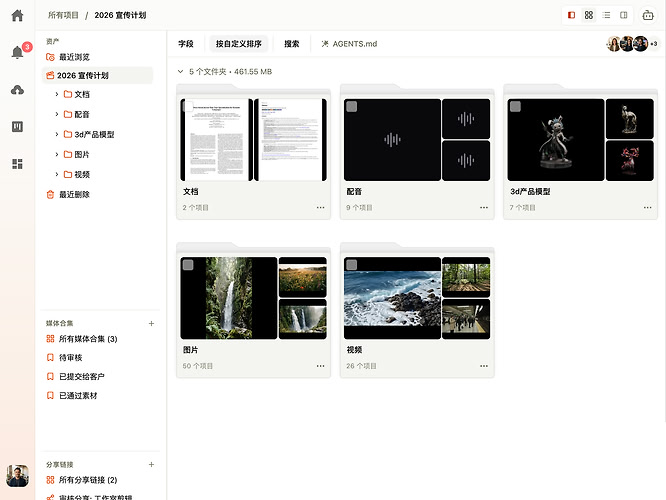Show the +3 more collaborators
Image resolution: width=666 pixels, height=500 pixels.
(x=654, y=44)
